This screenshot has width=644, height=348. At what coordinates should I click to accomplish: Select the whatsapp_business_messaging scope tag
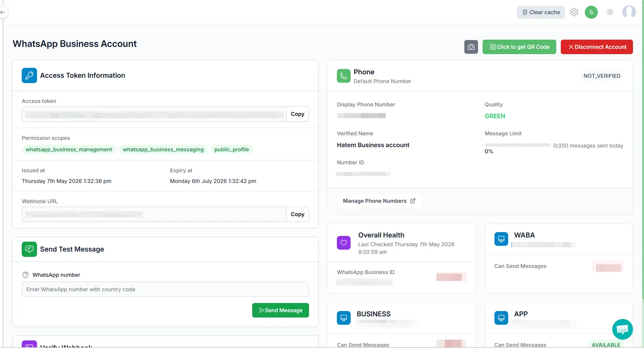pos(163,149)
